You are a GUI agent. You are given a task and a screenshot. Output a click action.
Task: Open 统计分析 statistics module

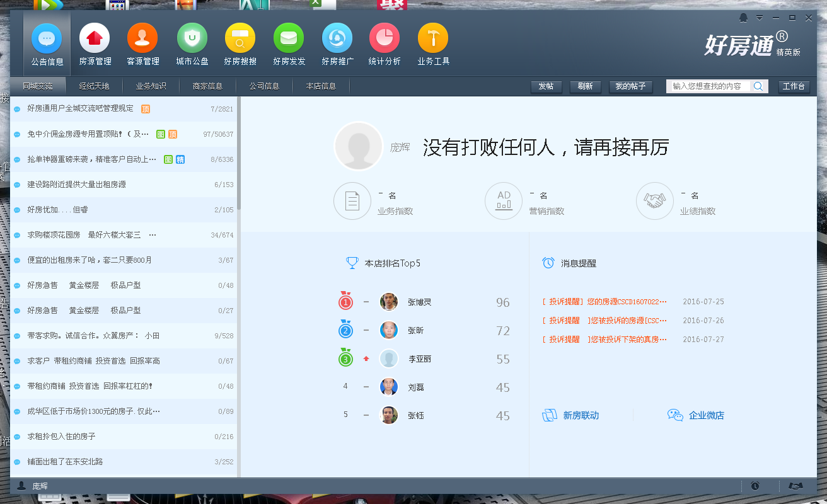[385, 44]
